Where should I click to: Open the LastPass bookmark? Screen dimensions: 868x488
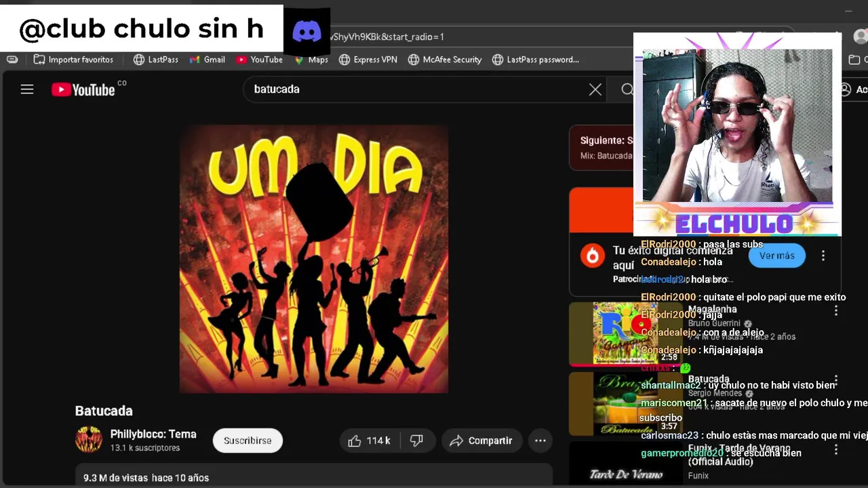(156, 60)
